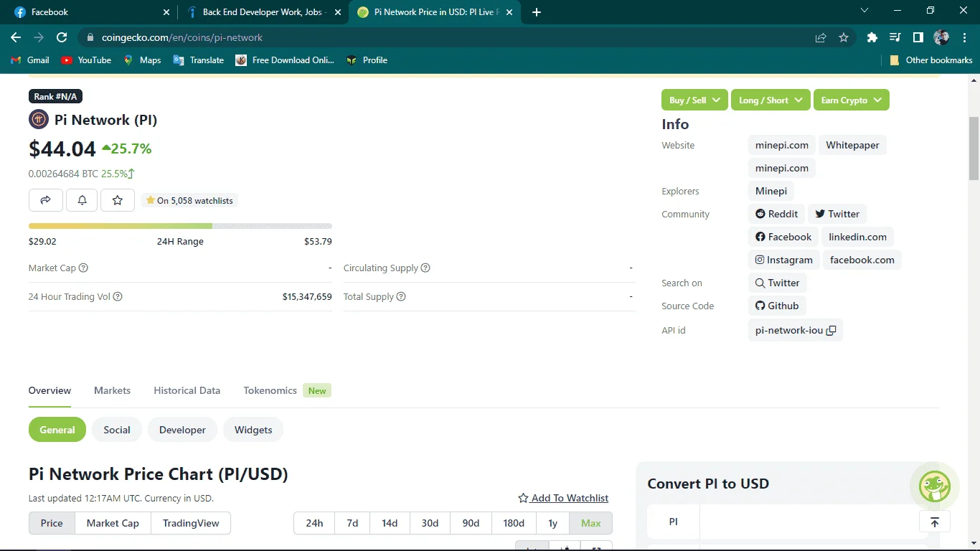Set chart range to 14d

(390, 523)
